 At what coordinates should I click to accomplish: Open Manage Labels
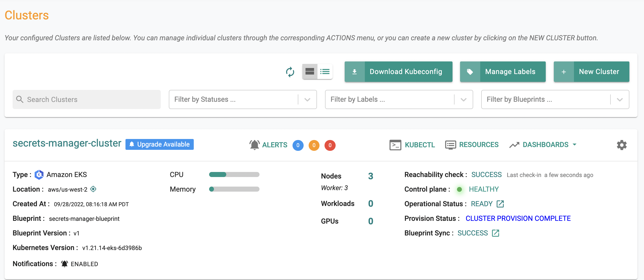(x=503, y=72)
